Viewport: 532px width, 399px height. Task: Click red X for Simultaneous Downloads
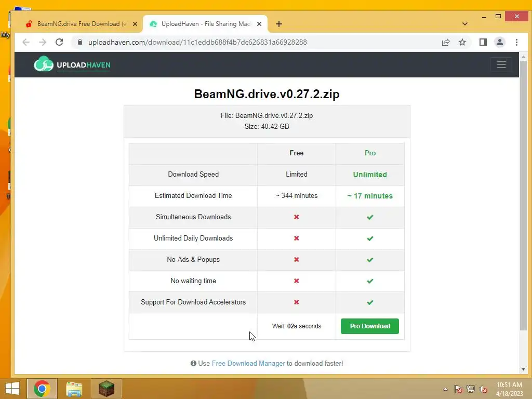[x=297, y=217]
